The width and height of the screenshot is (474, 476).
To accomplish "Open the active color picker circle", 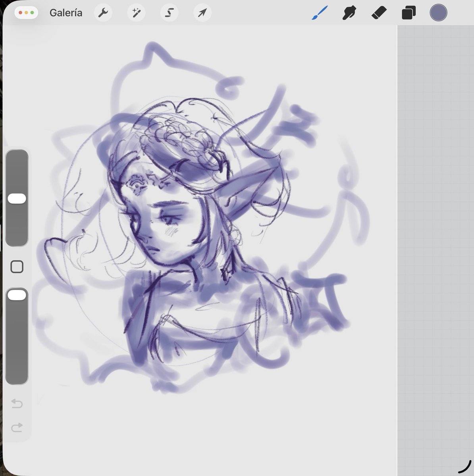I will 438,13.
